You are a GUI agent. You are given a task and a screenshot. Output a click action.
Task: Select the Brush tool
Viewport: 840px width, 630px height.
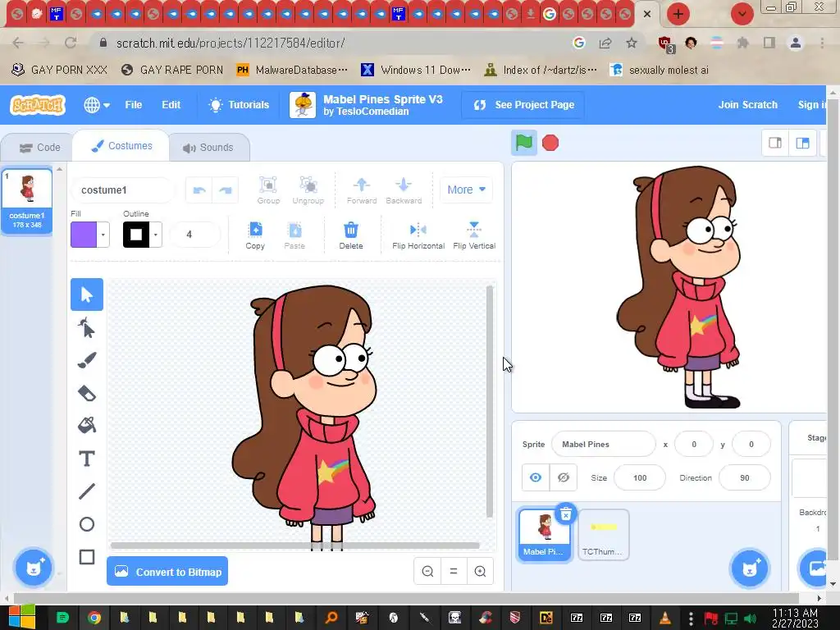87,360
